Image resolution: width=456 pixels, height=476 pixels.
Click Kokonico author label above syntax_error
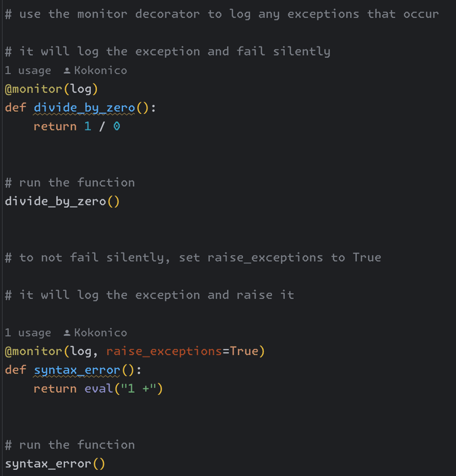(100, 333)
